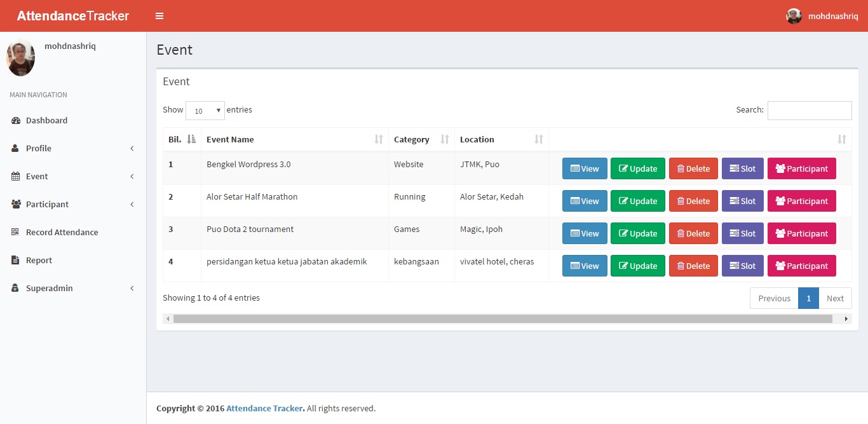Open Slot for Puo Dota 2 tournament

click(x=742, y=233)
